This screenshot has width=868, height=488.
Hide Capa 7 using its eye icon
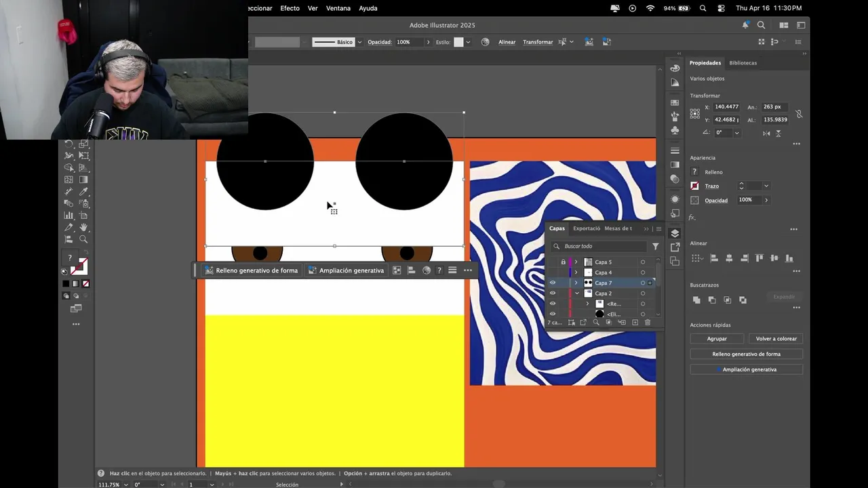pyautogui.click(x=553, y=283)
